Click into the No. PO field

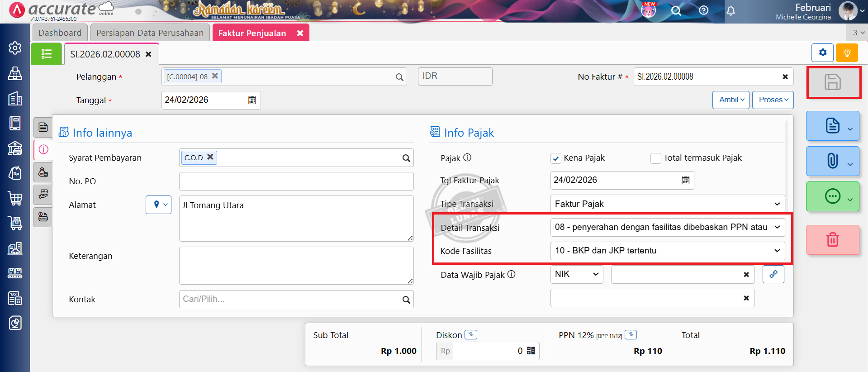click(296, 181)
